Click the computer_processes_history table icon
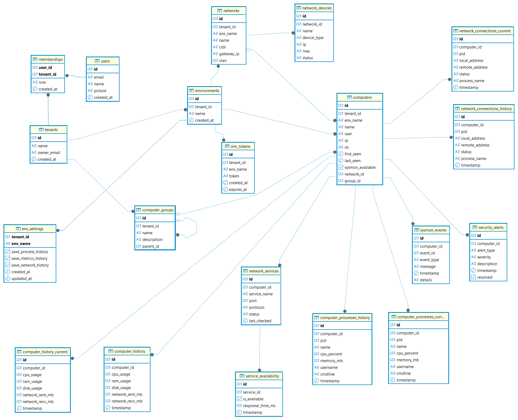 pos(317,318)
